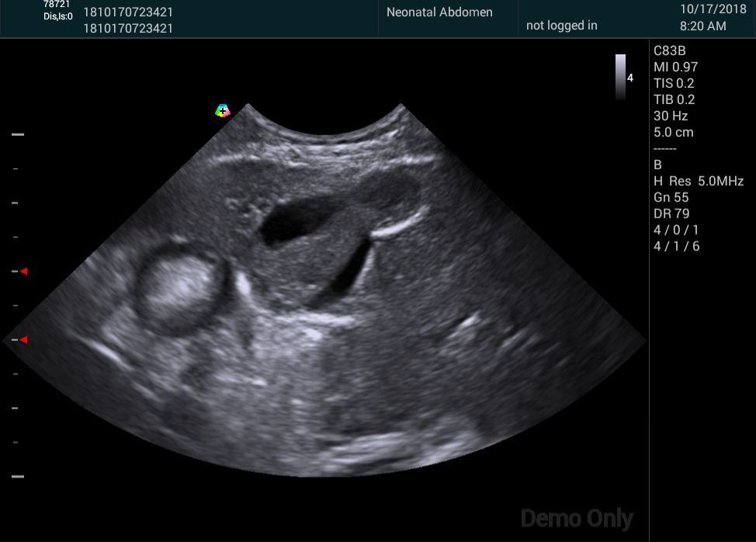
Task: Click the grayscale bar labeled 4
Action: [x=620, y=77]
